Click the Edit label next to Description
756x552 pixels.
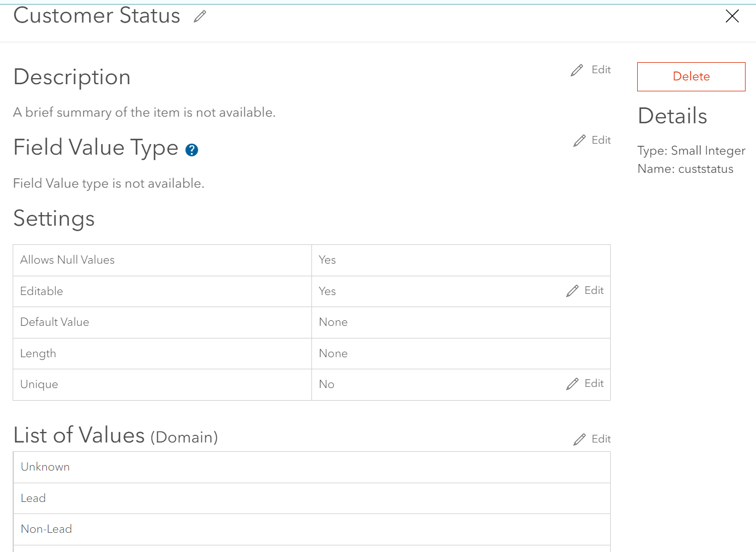tap(601, 69)
